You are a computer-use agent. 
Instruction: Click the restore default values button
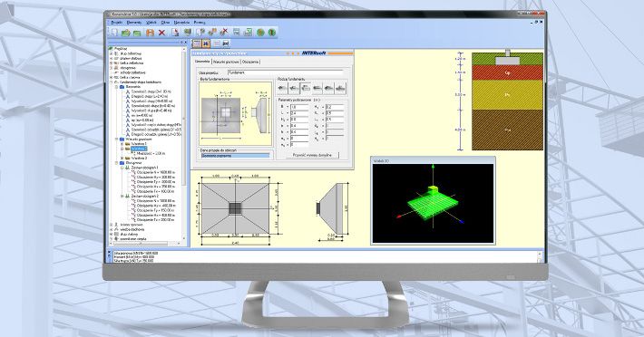tap(313, 156)
